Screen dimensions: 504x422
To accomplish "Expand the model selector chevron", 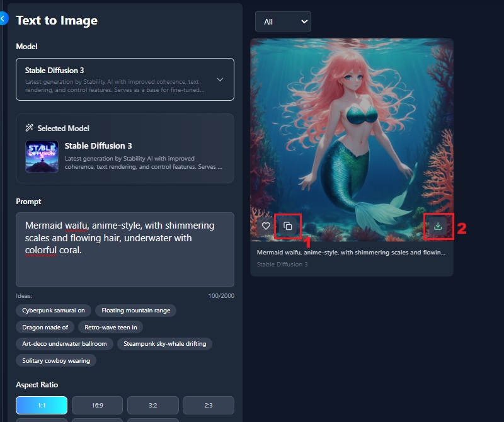I will (x=220, y=79).
